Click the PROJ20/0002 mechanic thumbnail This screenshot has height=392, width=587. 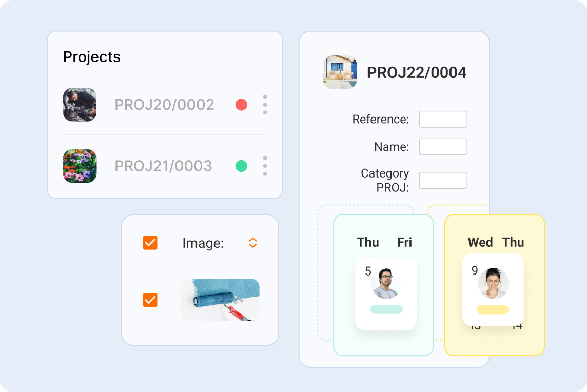pyautogui.click(x=80, y=105)
